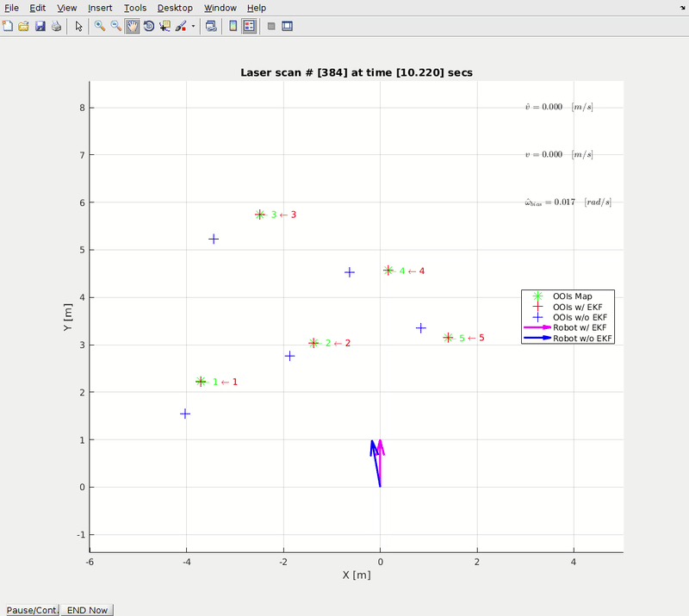Select the Edit Plot arrow tool
This screenshot has width=689, height=616.
[78, 27]
